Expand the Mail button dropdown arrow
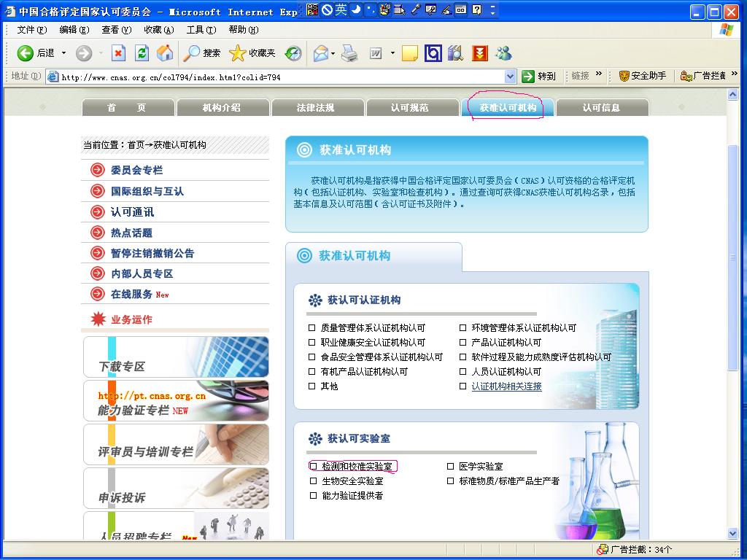Screen dimensions: 747x560 (333, 53)
